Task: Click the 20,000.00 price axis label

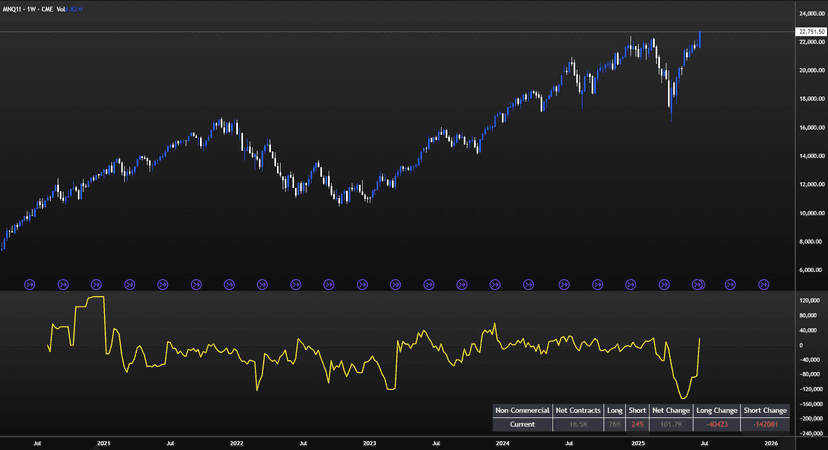Action: tap(812, 70)
